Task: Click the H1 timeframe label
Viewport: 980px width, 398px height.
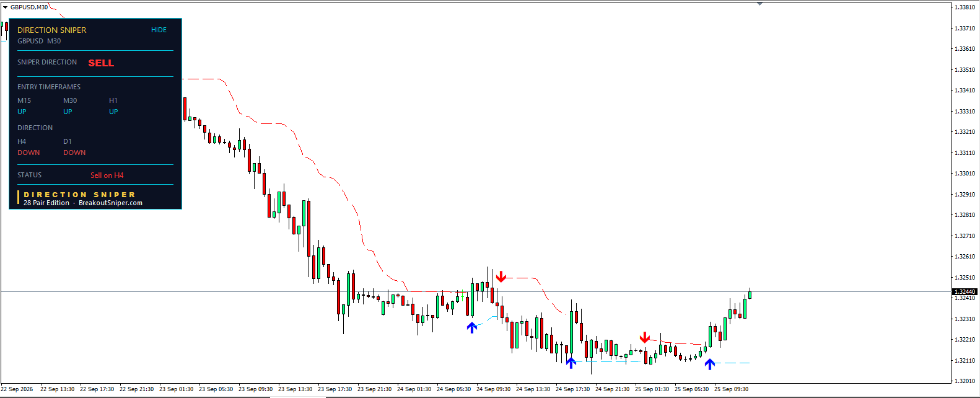Action: tap(113, 100)
